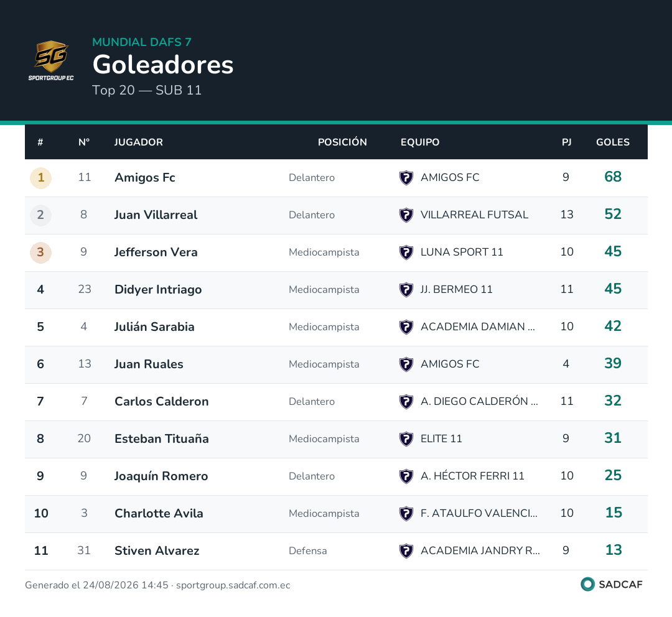Viewport: 672px width, 617px height.
Task: Select player Didyer Intriago
Action: pyautogui.click(x=158, y=290)
